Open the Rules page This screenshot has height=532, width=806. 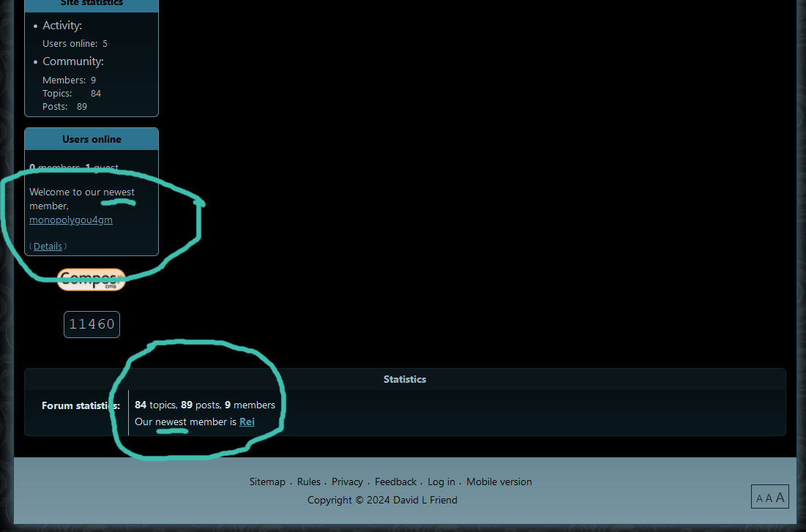coord(309,482)
